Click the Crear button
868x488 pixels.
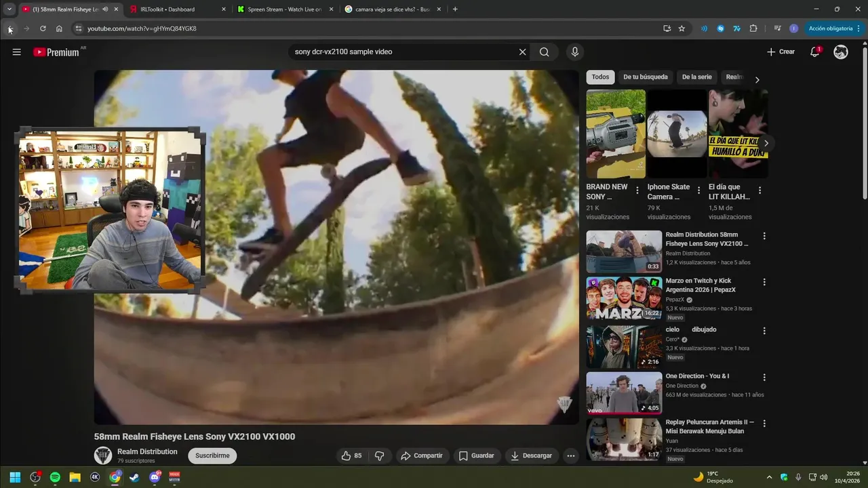pyautogui.click(x=781, y=52)
